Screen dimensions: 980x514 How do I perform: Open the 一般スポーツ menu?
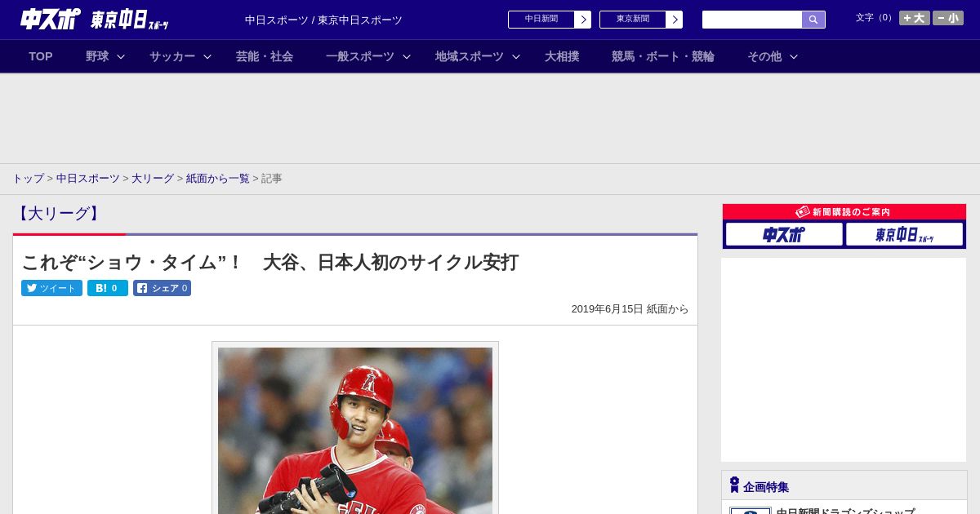point(360,56)
